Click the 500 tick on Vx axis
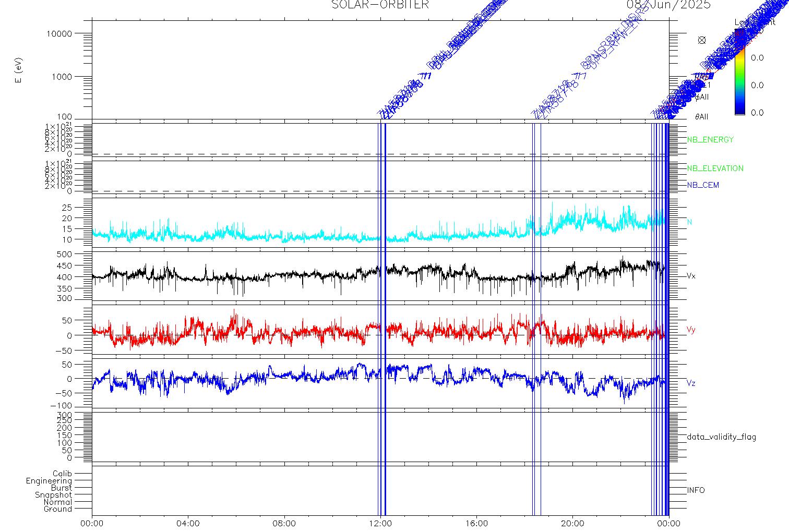Screen dimensions: 789x532 coord(64,255)
